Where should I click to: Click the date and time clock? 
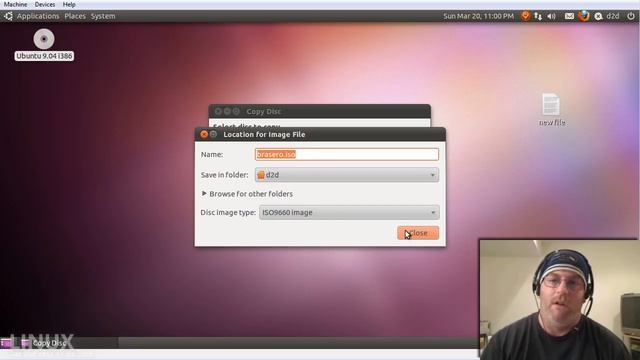tap(478, 16)
